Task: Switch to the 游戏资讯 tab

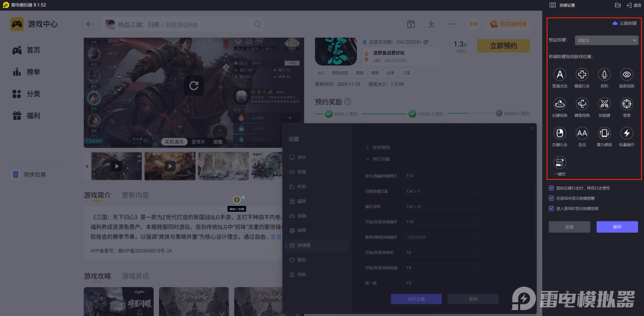Action: 136,276
